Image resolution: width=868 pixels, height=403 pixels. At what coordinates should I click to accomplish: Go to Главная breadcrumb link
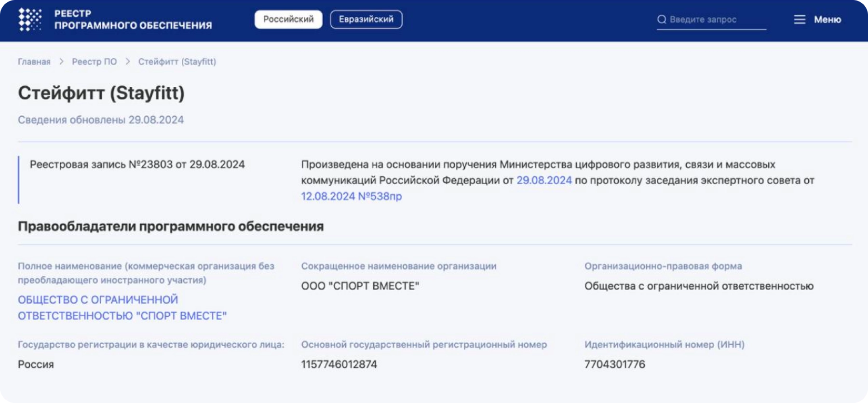coord(34,62)
